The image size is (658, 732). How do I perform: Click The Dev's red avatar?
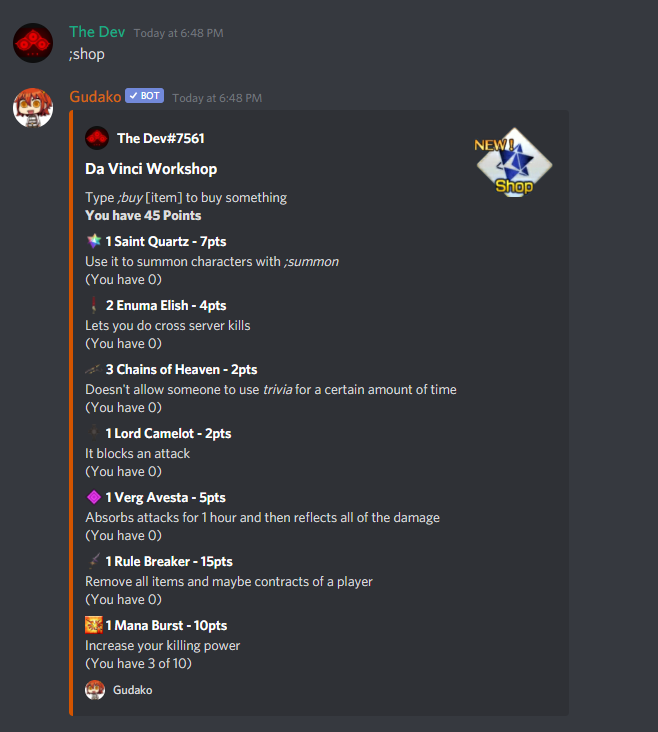point(33,43)
